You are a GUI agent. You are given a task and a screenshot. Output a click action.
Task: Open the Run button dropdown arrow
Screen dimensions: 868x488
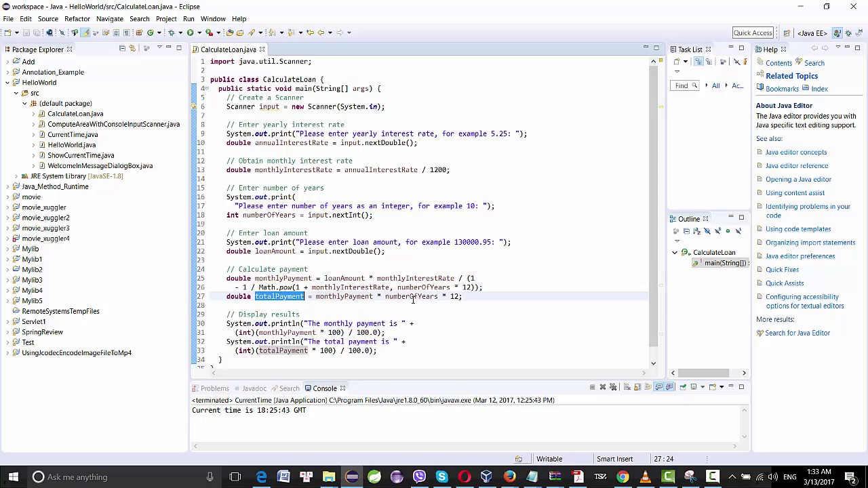point(199,33)
